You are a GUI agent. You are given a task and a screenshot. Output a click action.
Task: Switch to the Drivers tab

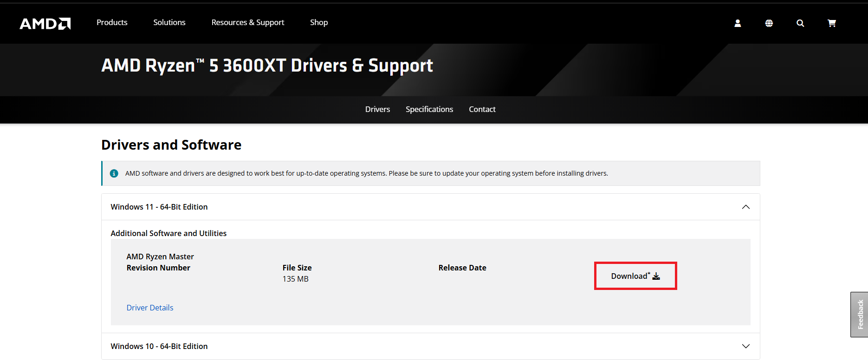[377, 109]
